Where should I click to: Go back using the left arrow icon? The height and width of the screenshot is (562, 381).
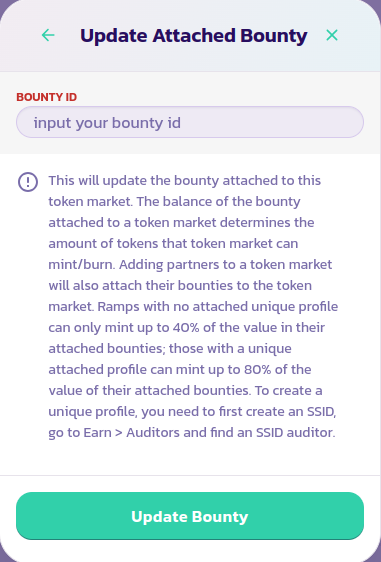[48, 35]
